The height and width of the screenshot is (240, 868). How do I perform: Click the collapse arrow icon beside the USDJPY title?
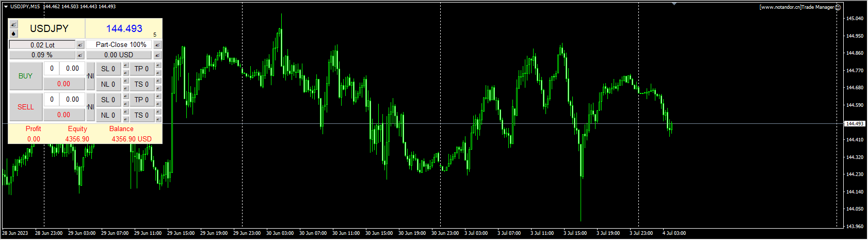pyautogui.click(x=13, y=24)
